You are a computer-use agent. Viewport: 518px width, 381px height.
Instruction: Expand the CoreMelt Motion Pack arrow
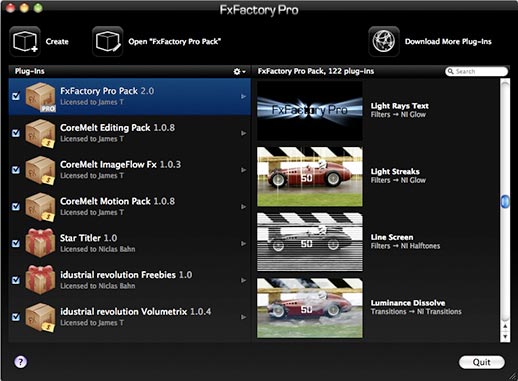tap(244, 207)
